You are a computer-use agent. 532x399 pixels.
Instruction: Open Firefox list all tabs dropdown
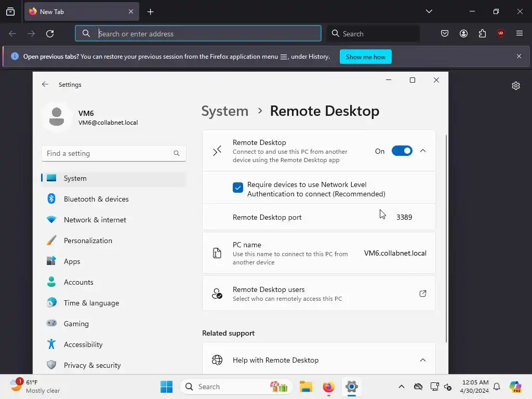click(429, 11)
